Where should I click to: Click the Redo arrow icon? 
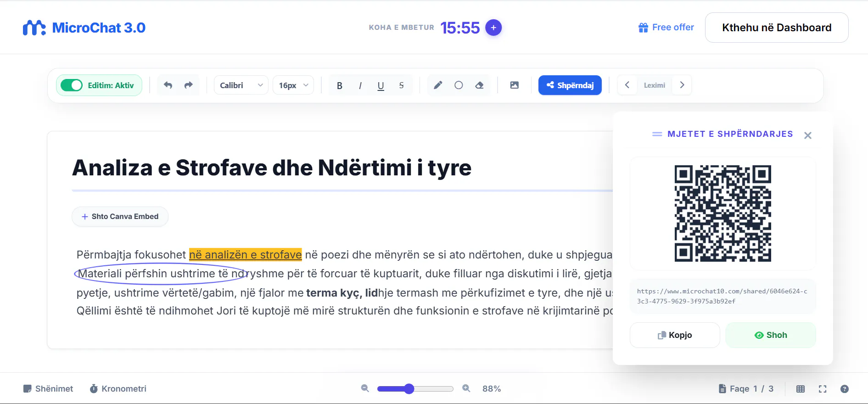[x=189, y=85]
